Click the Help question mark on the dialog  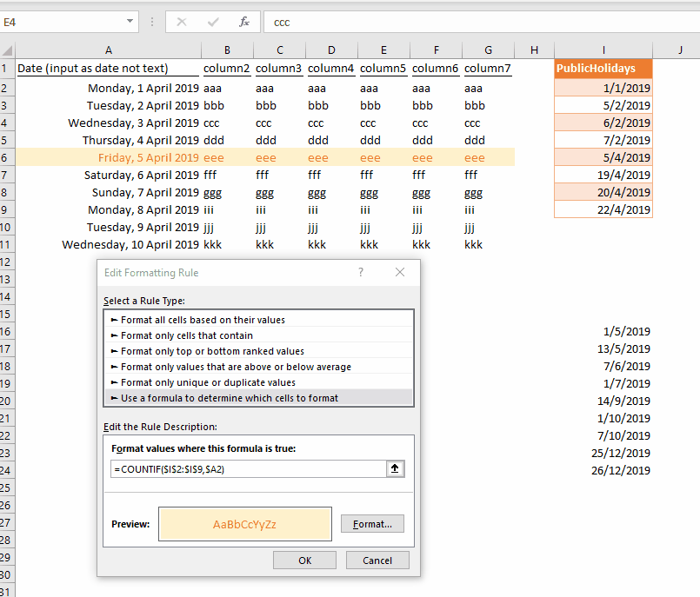click(x=360, y=272)
